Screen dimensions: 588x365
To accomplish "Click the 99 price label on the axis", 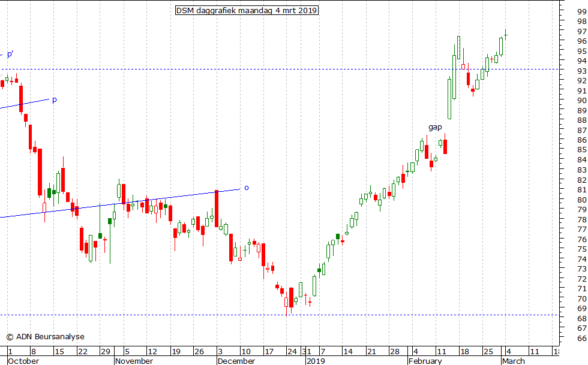I will pos(582,11).
